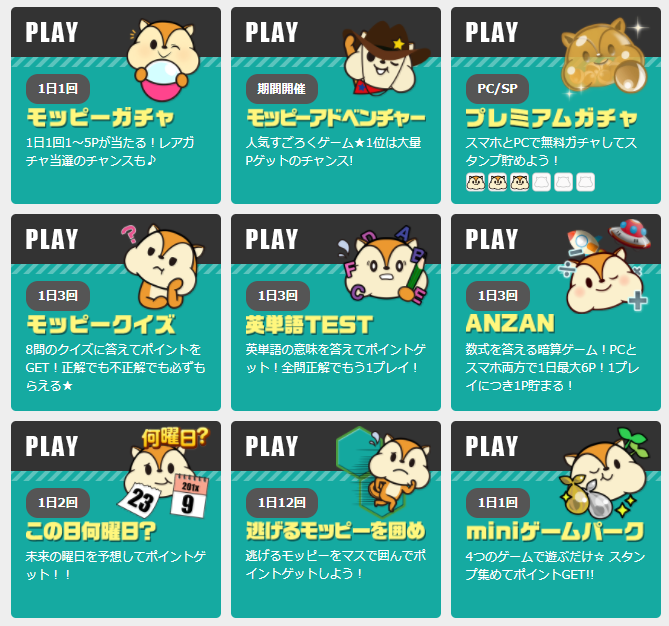Click the first filled stamp in Premium Gacha
Viewport: 669px width, 626px height.
pyautogui.click(x=475, y=182)
